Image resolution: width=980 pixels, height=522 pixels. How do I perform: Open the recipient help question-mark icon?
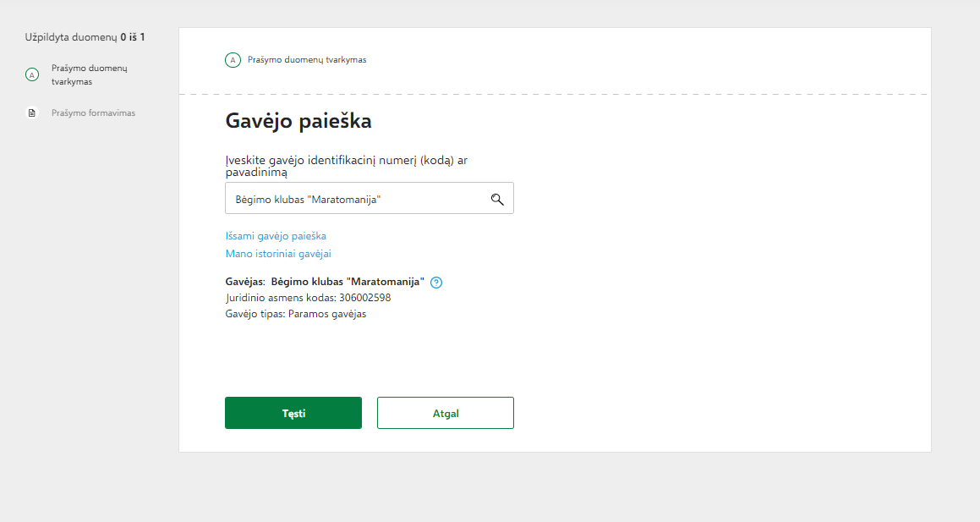(436, 283)
